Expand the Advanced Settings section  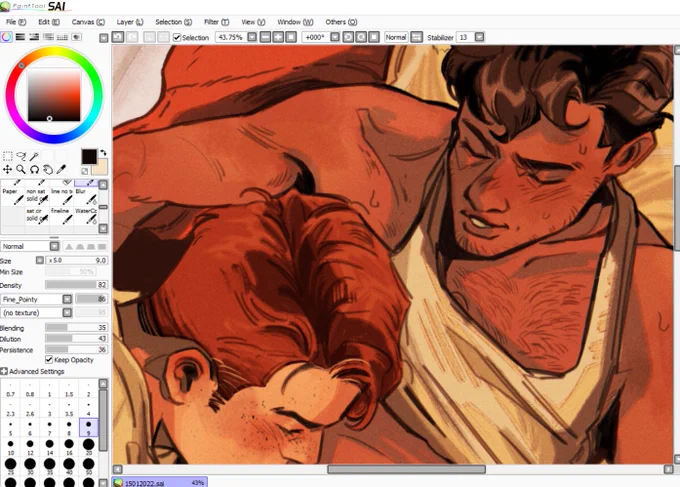pyautogui.click(x=4, y=371)
